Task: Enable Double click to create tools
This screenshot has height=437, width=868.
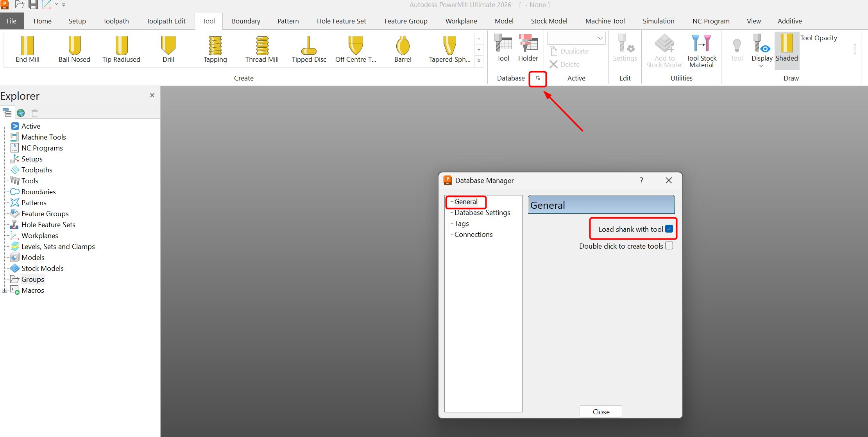Action: click(669, 245)
